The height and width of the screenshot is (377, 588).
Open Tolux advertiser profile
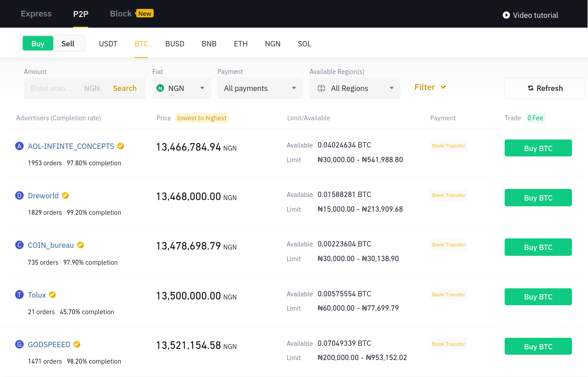pos(37,295)
